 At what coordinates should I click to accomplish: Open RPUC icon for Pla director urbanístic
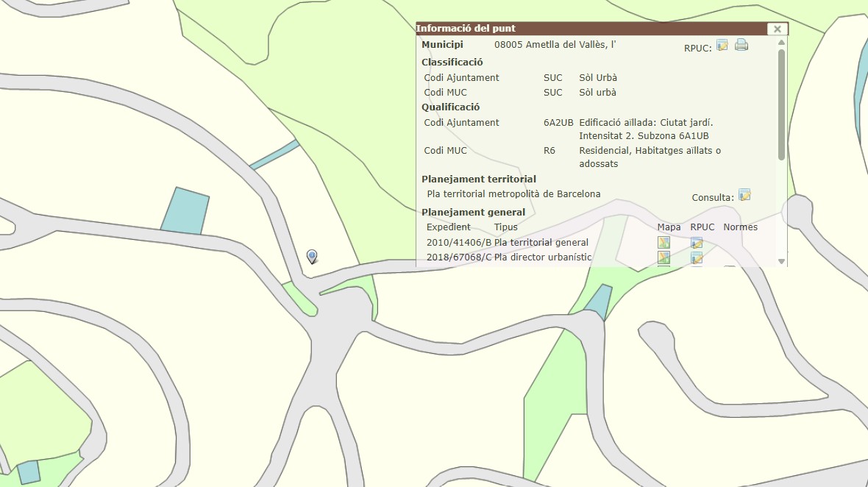click(x=697, y=257)
